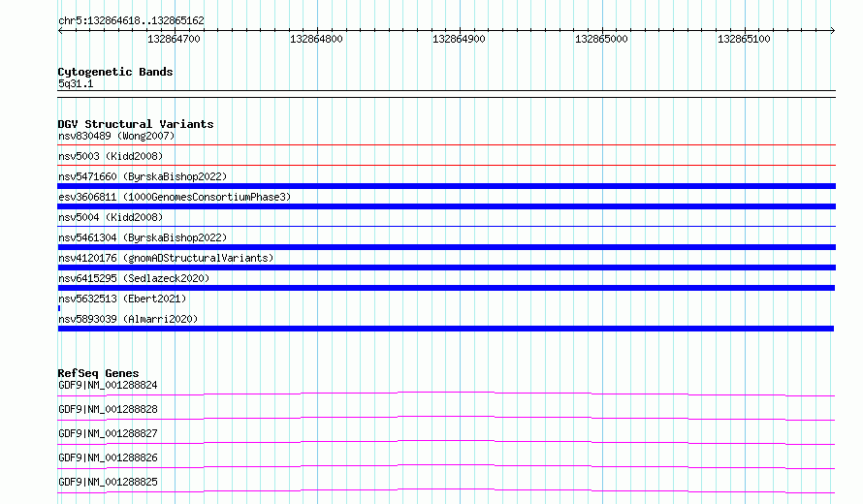This screenshot has width=863, height=504.
Task: Click ruler position label 132865000
Action: point(601,39)
